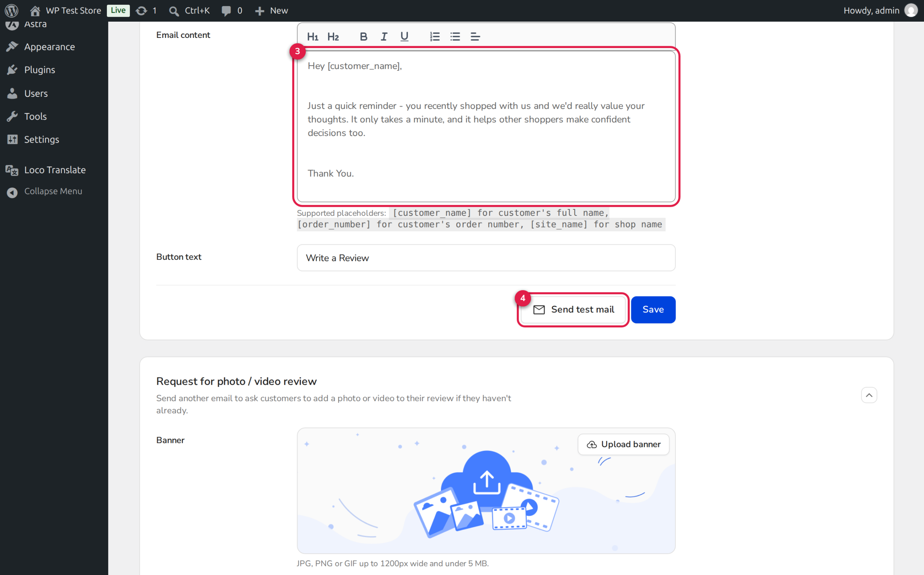Click the banner upload illustration area

tap(486, 491)
